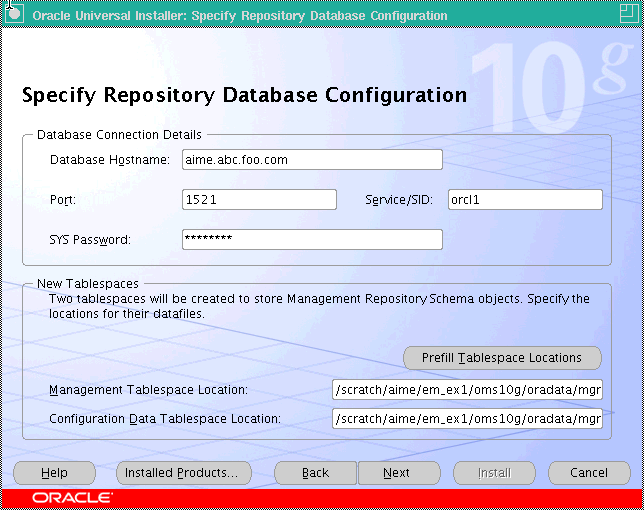Select the Service/SID field containing orcl1
Image resolution: width=644 pixels, height=510 pixels.
coord(524,200)
